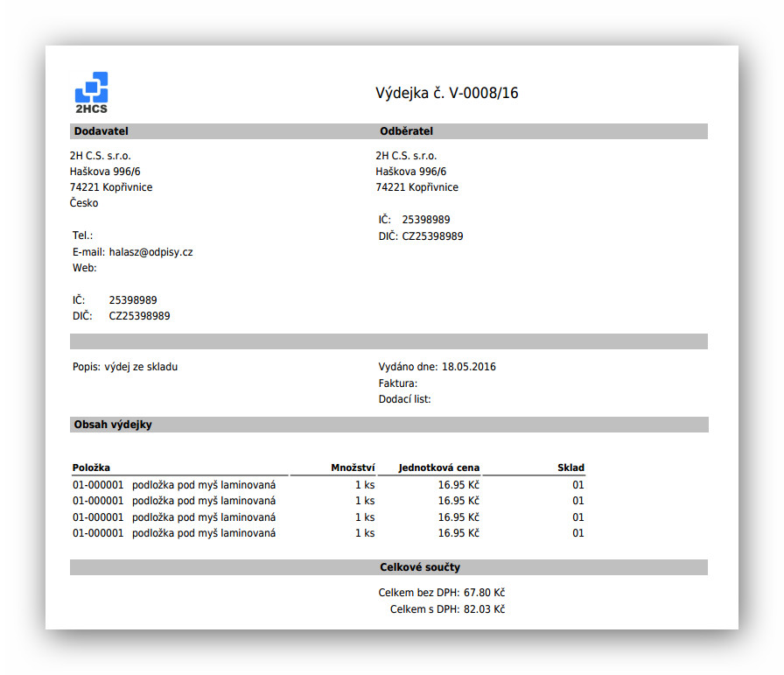This screenshot has height=675, width=784.
Task: Click the Obsah výdejky section header
Action: tap(113, 425)
